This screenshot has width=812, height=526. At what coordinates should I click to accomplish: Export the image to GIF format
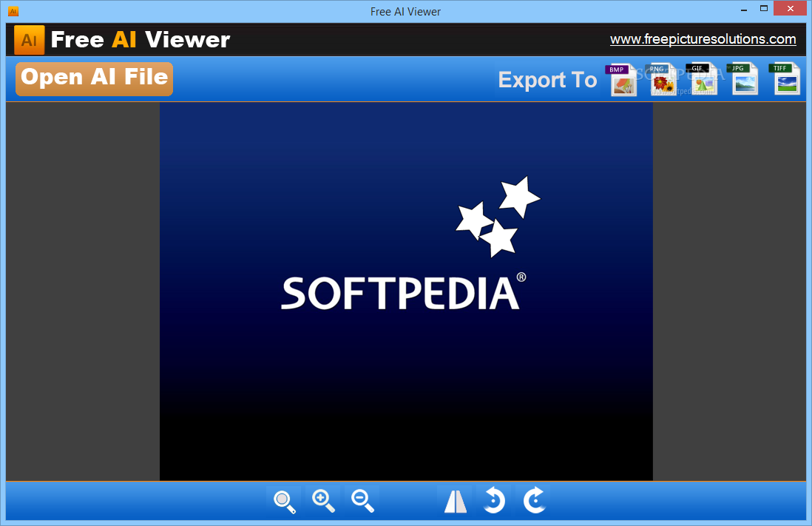(x=703, y=79)
